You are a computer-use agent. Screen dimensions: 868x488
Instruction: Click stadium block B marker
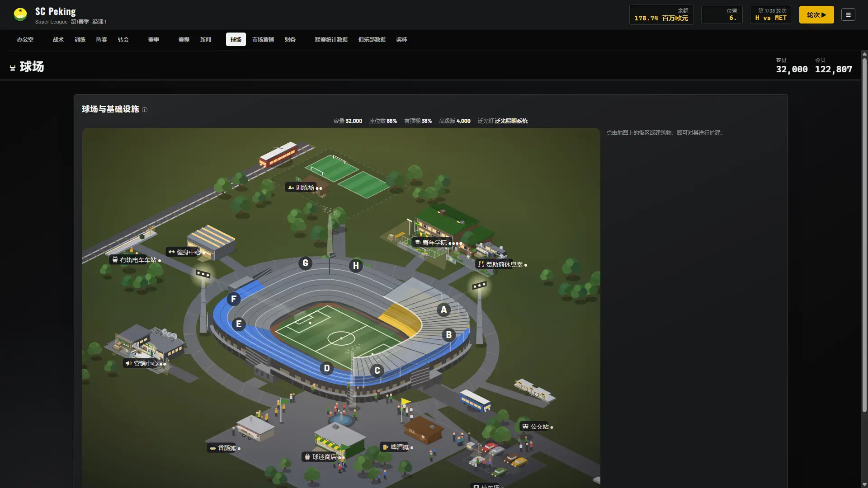(x=448, y=335)
